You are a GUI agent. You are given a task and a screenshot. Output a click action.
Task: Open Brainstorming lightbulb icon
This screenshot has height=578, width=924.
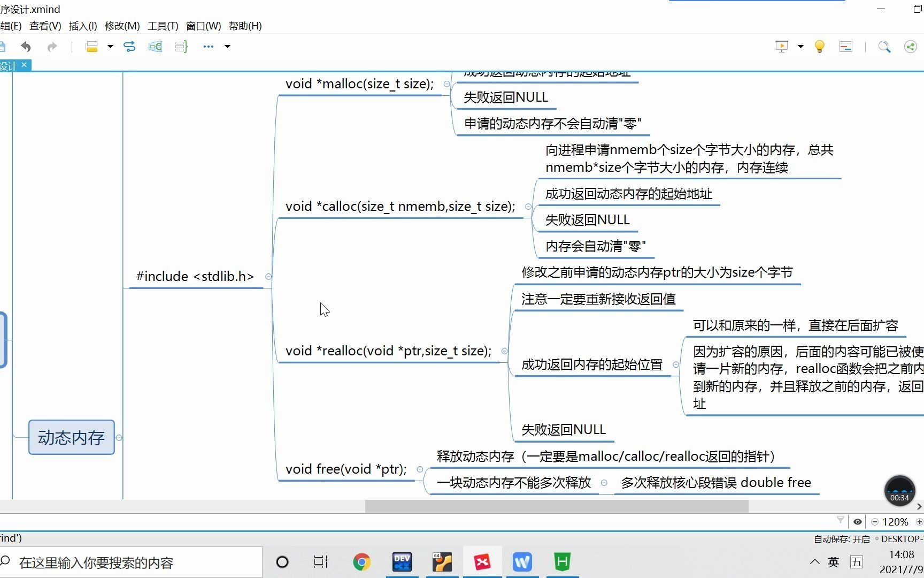click(x=819, y=47)
